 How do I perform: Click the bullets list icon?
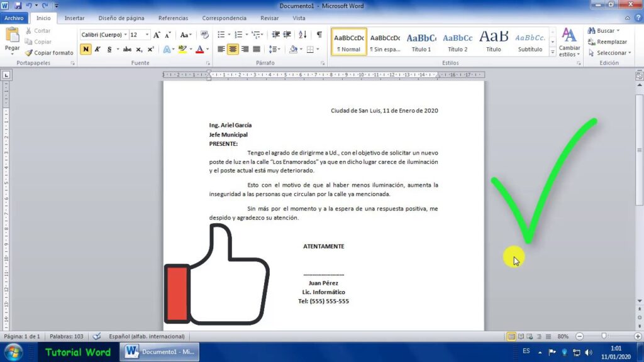point(221,35)
